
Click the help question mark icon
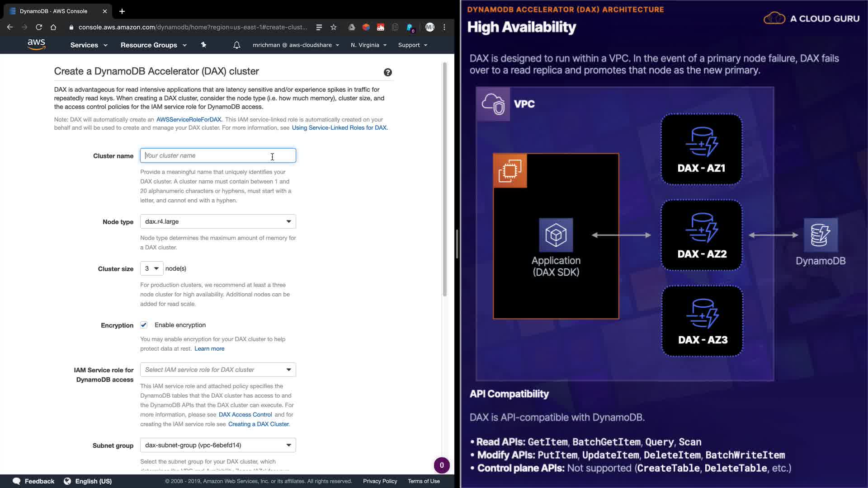click(x=387, y=72)
